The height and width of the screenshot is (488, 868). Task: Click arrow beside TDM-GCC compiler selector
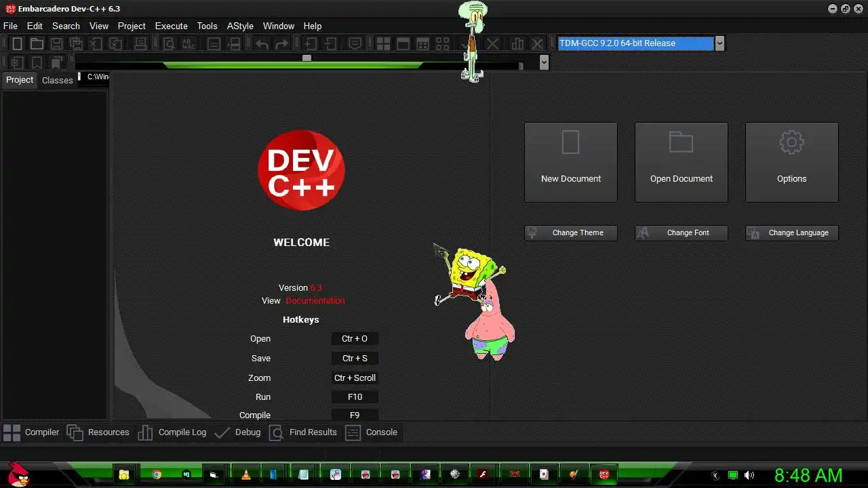[719, 43]
